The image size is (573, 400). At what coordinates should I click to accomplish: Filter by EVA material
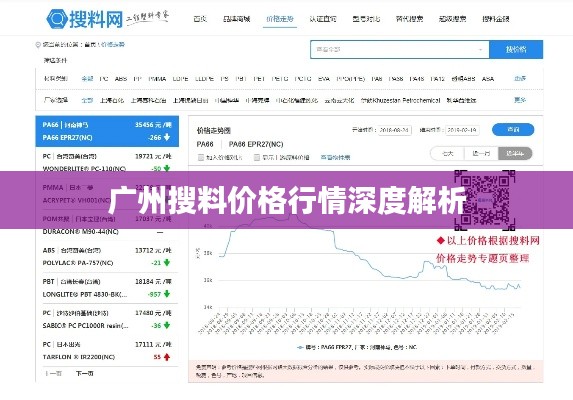pyautogui.click(x=324, y=79)
